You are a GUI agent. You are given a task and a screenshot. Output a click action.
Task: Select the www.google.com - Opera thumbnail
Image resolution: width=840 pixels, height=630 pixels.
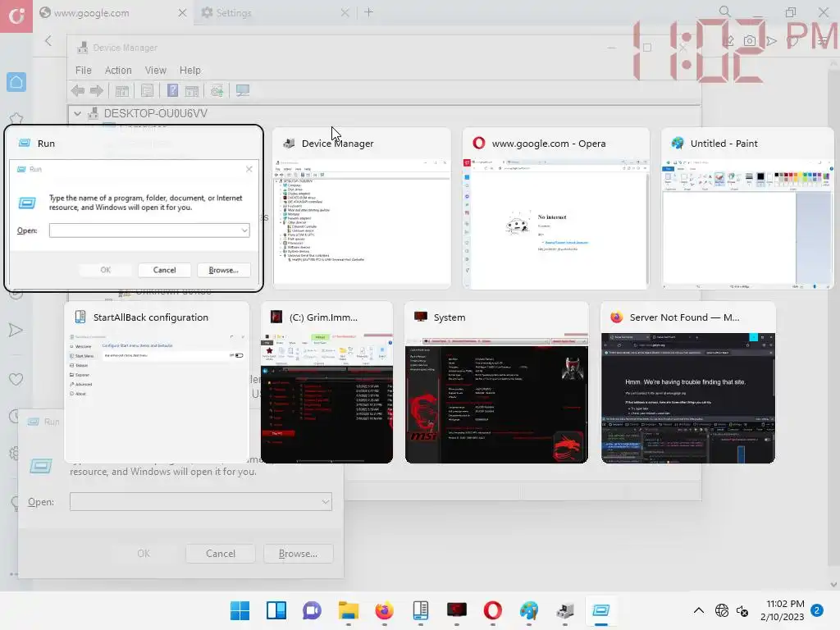[x=555, y=208]
